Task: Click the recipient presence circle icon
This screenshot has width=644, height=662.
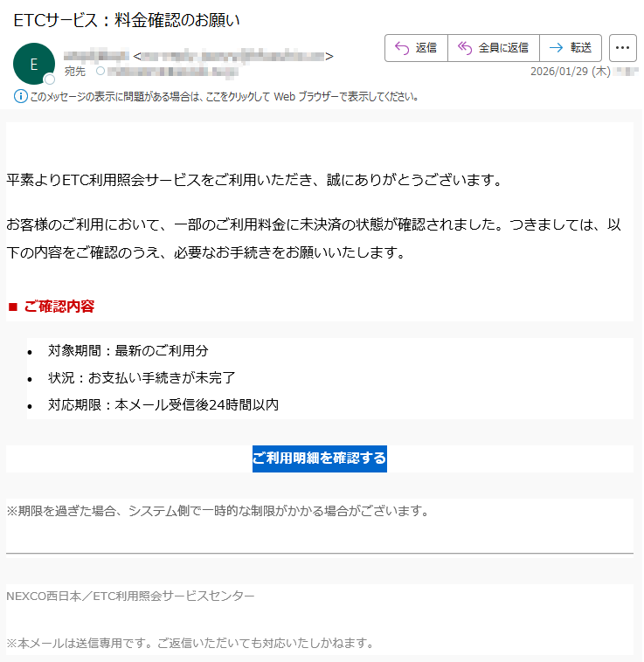Action: click(x=100, y=71)
